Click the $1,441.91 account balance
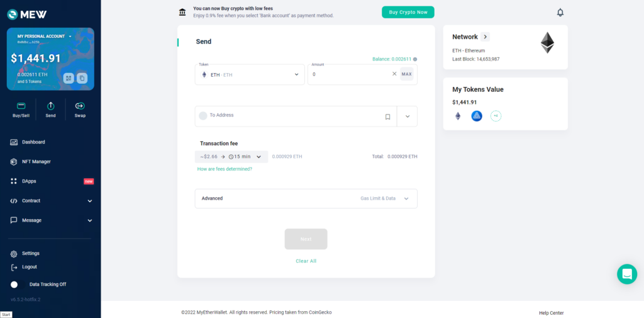This screenshot has width=644, height=318. click(x=36, y=58)
